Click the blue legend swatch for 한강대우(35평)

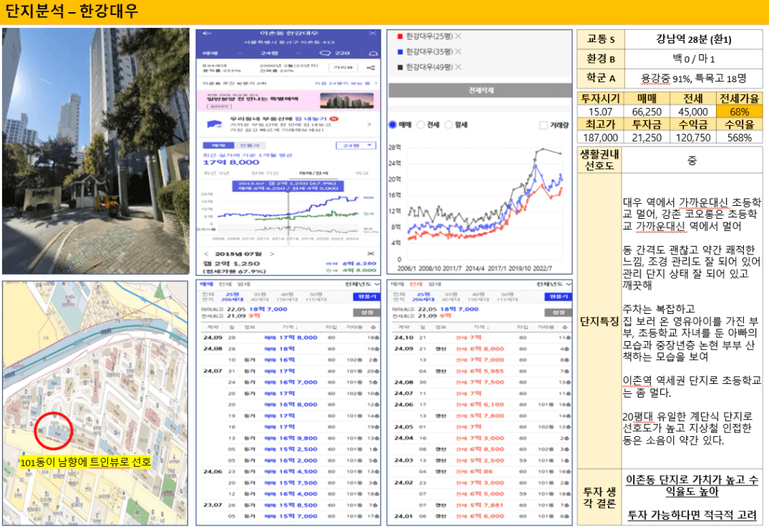pos(400,51)
